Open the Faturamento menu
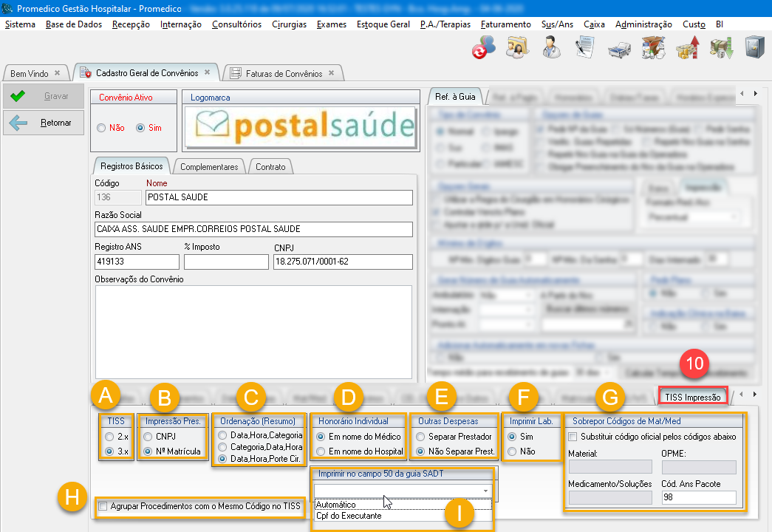 (x=505, y=24)
